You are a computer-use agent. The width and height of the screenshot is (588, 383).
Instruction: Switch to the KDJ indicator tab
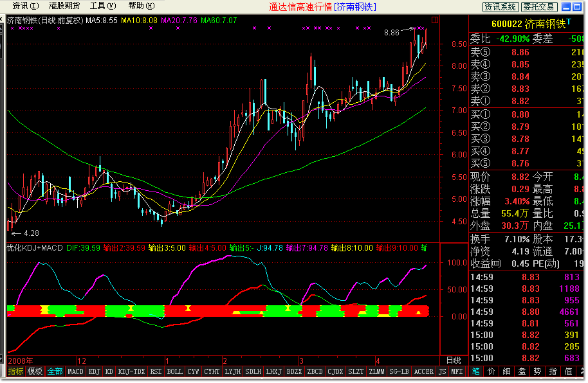pos(94,371)
